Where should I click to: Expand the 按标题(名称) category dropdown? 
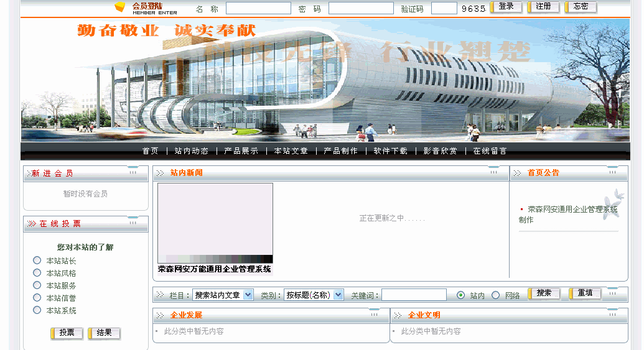(314, 295)
